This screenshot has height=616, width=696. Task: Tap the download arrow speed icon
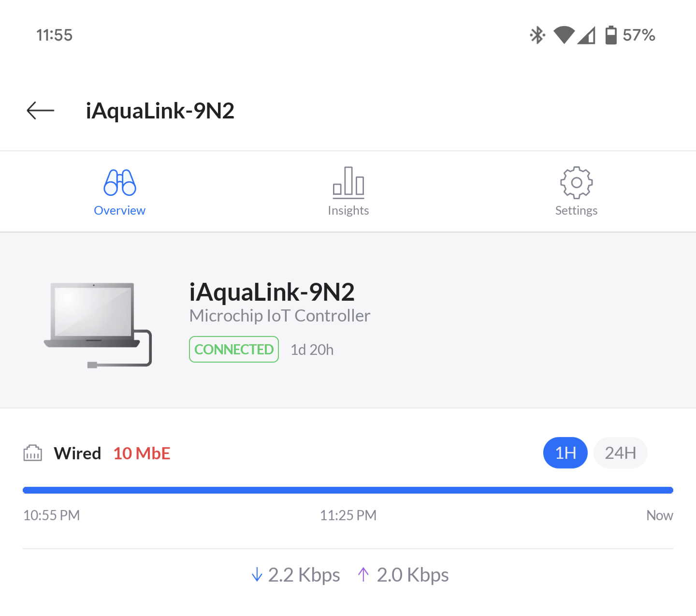coord(257,575)
